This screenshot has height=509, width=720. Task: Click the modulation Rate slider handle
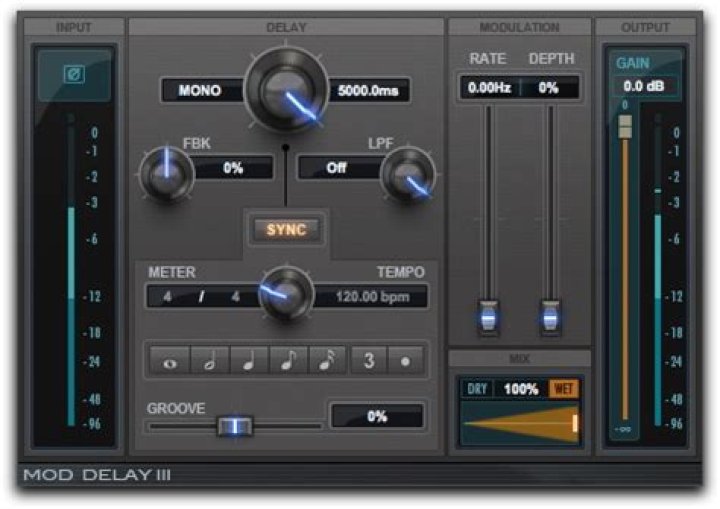pyautogui.click(x=489, y=317)
